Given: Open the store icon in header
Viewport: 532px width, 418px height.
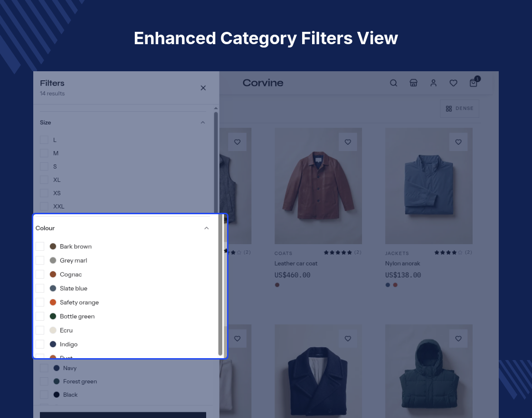Looking at the screenshot, I should [413, 83].
